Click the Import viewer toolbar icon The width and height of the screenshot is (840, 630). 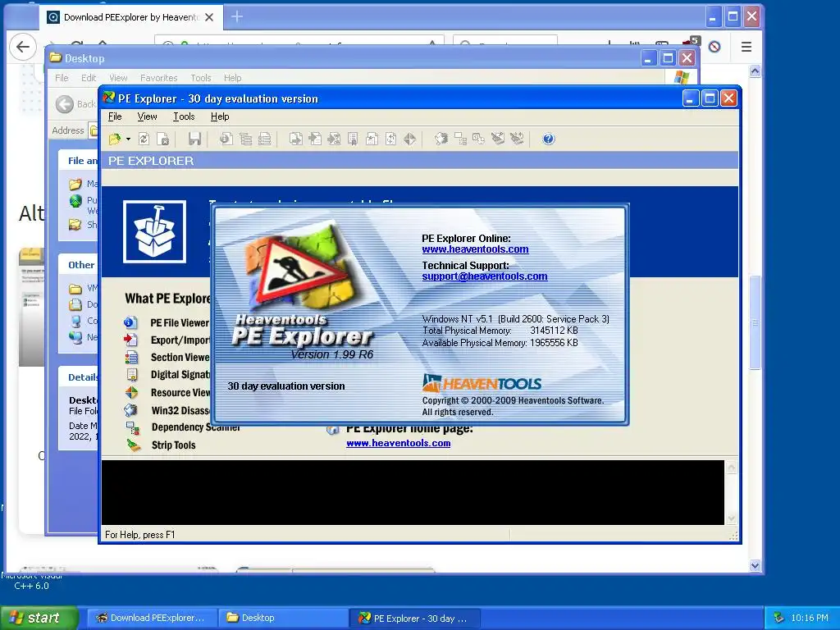pyautogui.click(x=315, y=139)
